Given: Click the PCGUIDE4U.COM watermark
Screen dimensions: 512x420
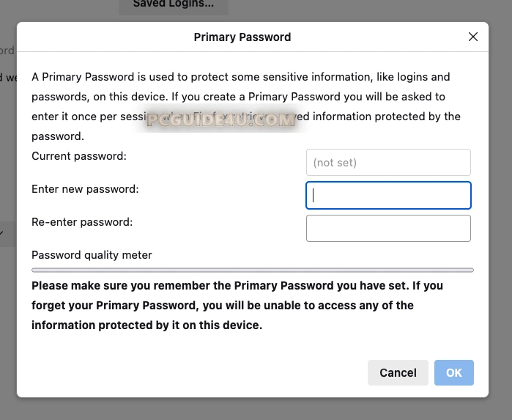Looking at the screenshot, I should tap(220, 120).
